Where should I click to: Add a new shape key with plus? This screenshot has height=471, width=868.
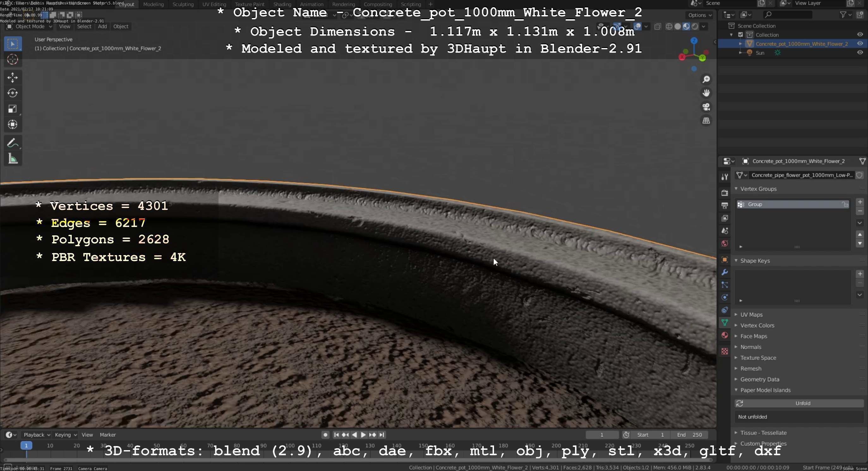pyautogui.click(x=860, y=274)
